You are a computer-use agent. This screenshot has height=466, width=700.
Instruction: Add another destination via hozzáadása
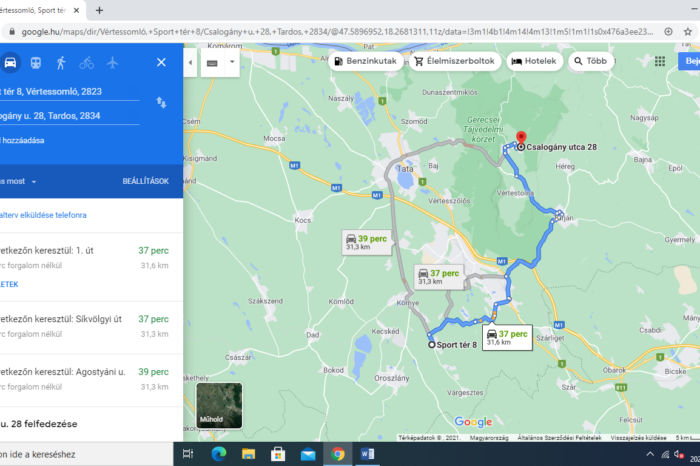point(22,141)
